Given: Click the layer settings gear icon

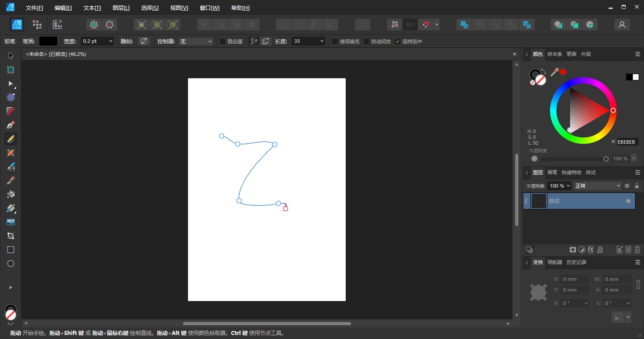Looking at the screenshot, I should (x=627, y=186).
